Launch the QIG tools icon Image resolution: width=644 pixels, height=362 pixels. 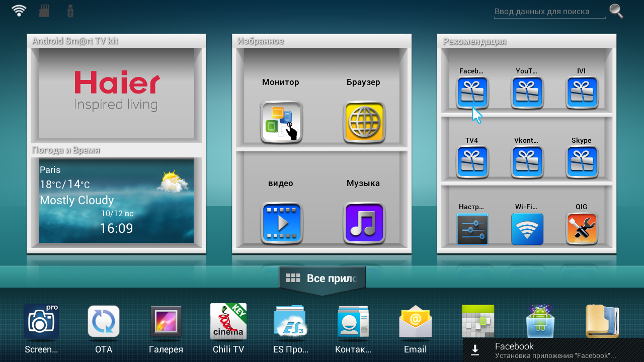582,229
